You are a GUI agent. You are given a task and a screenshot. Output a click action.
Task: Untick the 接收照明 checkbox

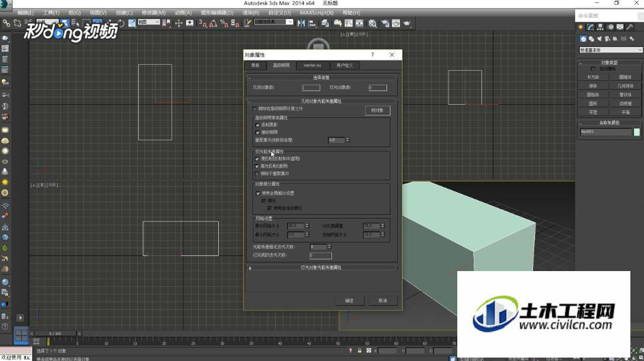[258, 133]
